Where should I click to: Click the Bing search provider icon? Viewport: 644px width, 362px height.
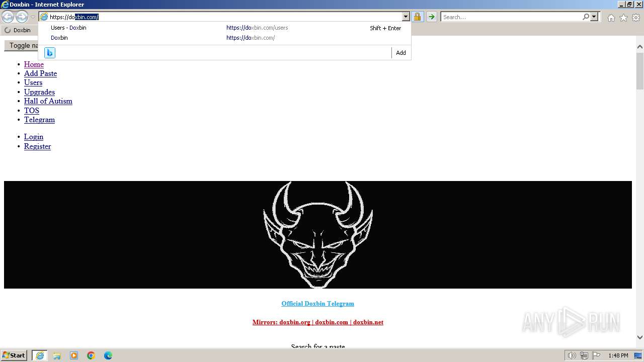50,53
